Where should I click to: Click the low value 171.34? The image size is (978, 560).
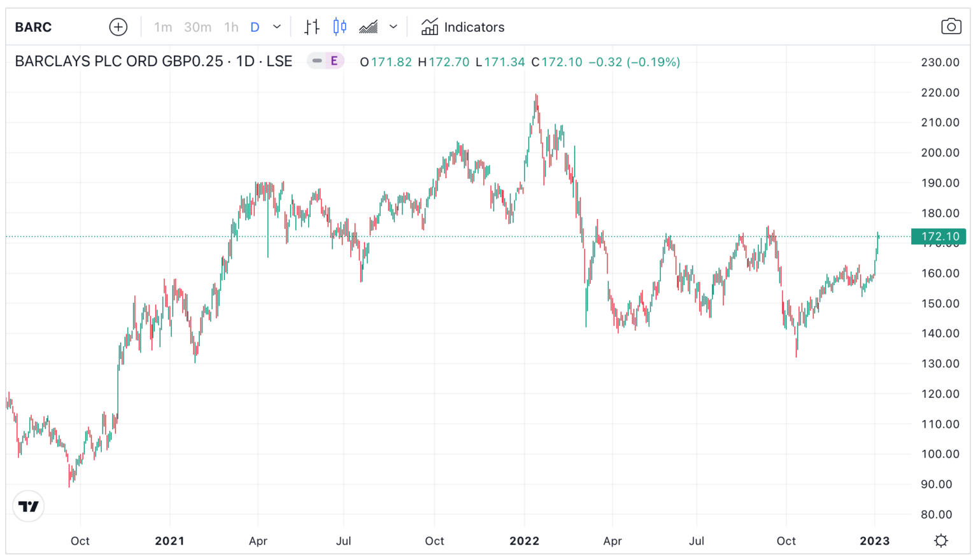pyautogui.click(x=504, y=62)
